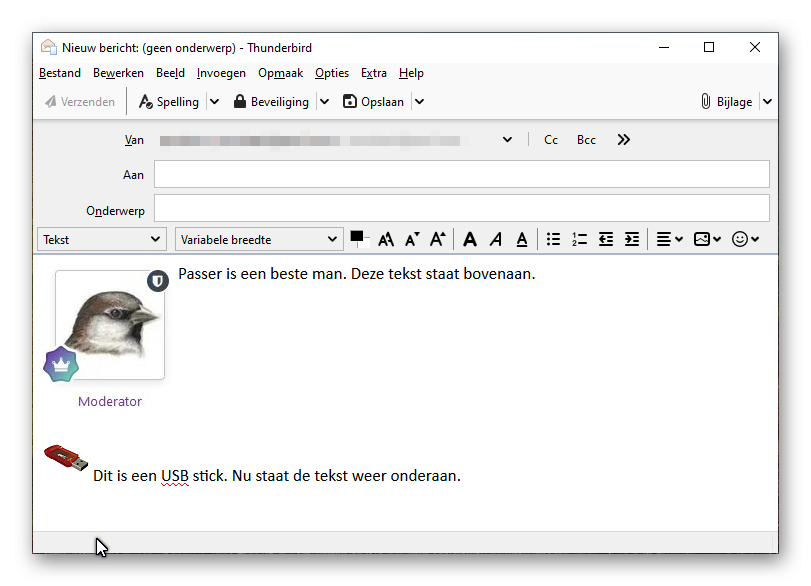
Task: Open the Opties menu
Action: [332, 73]
